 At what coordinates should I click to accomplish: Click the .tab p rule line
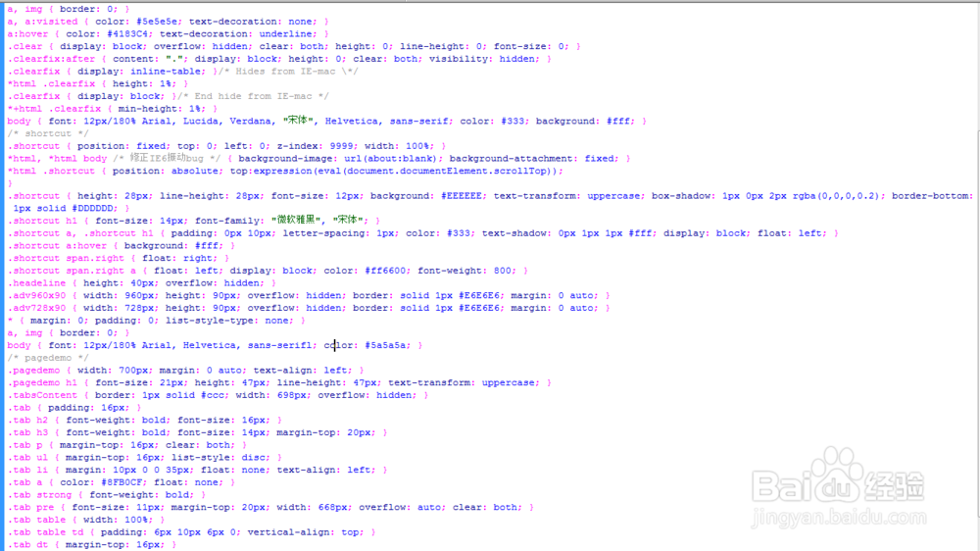(x=126, y=445)
